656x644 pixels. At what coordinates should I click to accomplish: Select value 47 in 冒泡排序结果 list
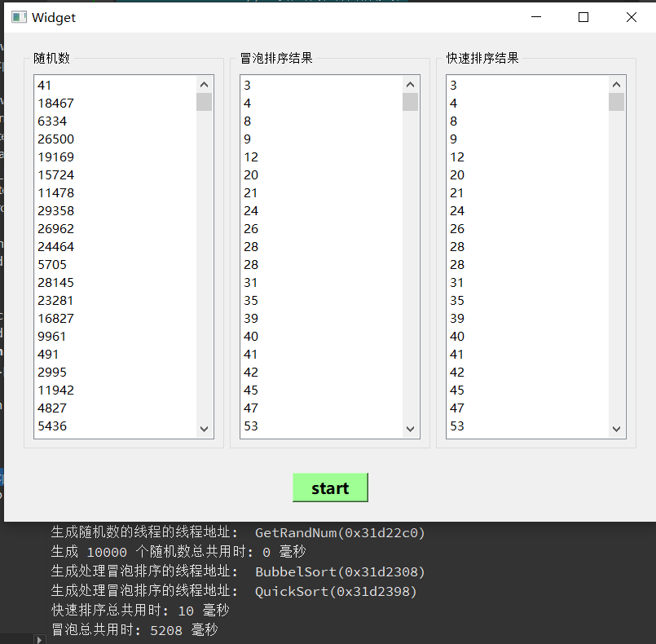[x=321, y=408]
